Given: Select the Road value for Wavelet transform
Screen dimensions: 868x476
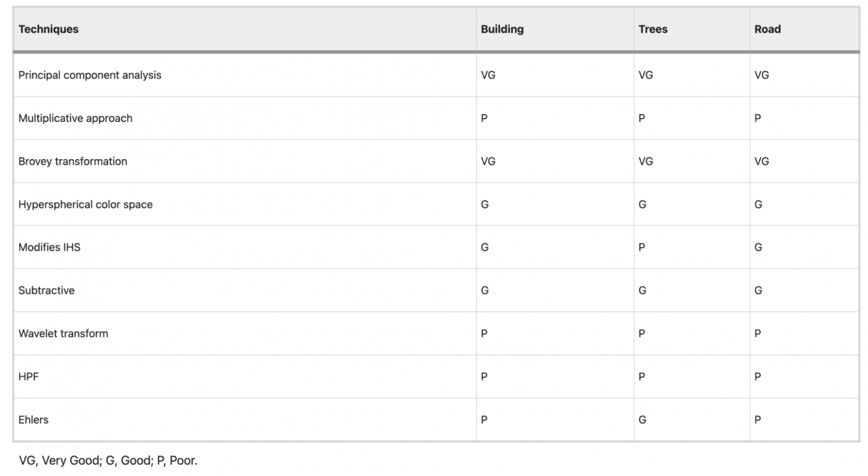Looking at the screenshot, I should (x=757, y=334).
